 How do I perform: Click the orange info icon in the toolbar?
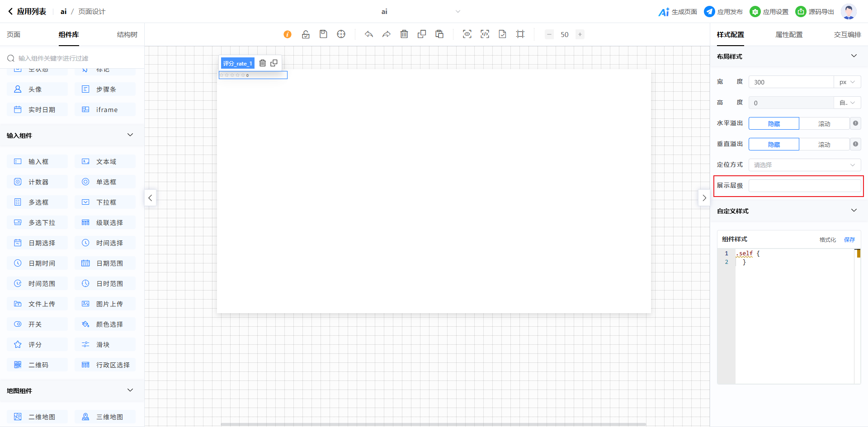[288, 34]
